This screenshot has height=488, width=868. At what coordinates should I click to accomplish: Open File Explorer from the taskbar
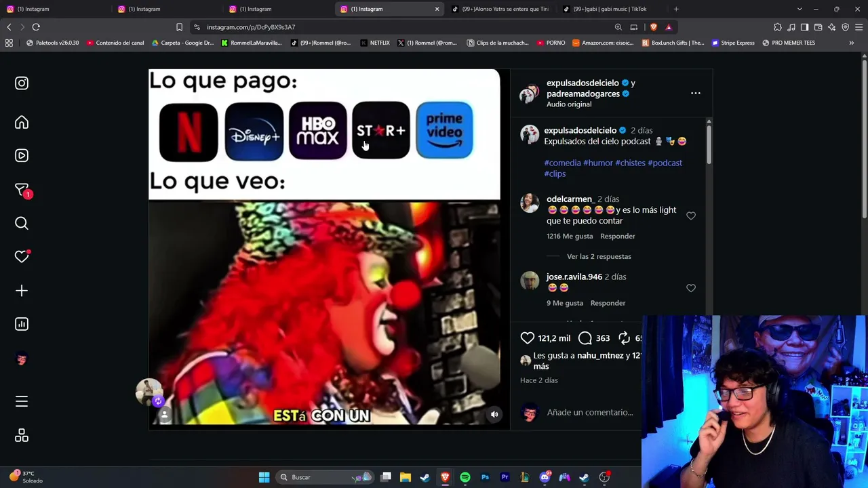[x=405, y=477]
